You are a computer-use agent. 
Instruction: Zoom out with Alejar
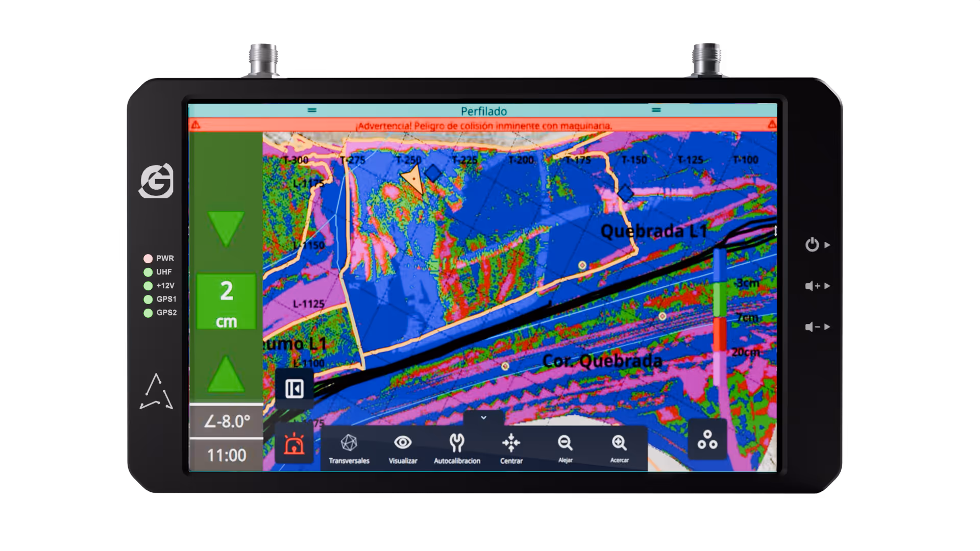[x=565, y=448]
